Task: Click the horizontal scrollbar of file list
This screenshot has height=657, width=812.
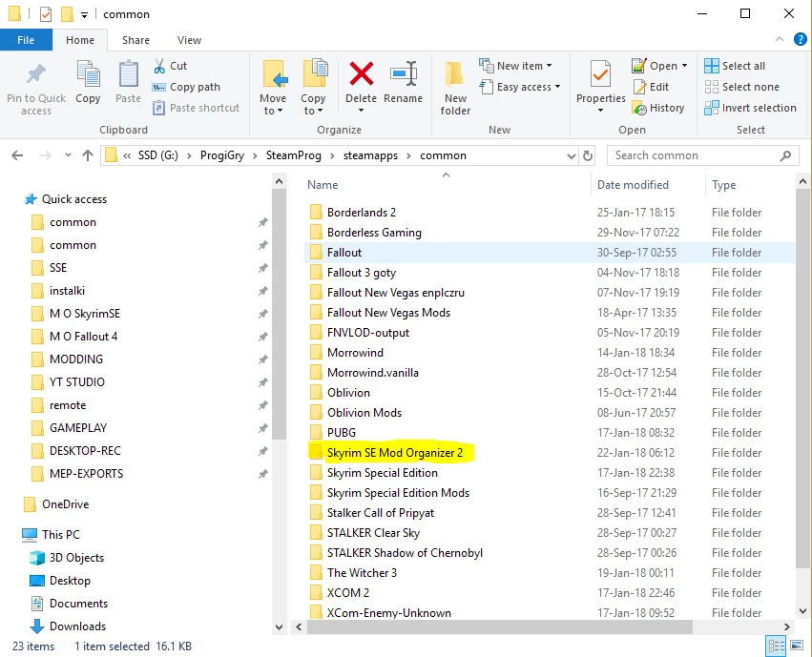Action: pyautogui.click(x=500, y=627)
